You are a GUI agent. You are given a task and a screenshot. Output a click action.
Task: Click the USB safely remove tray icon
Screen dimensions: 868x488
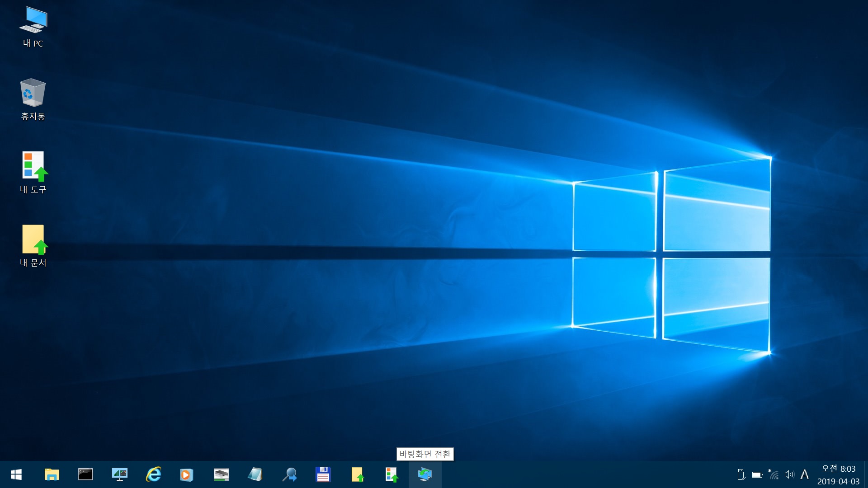[x=741, y=474]
